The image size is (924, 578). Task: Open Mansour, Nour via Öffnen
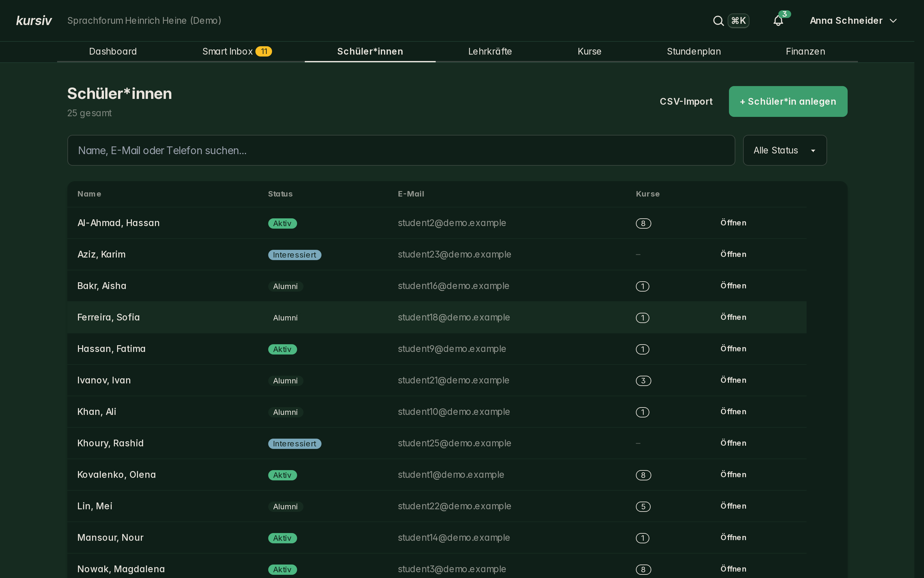(733, 538)
